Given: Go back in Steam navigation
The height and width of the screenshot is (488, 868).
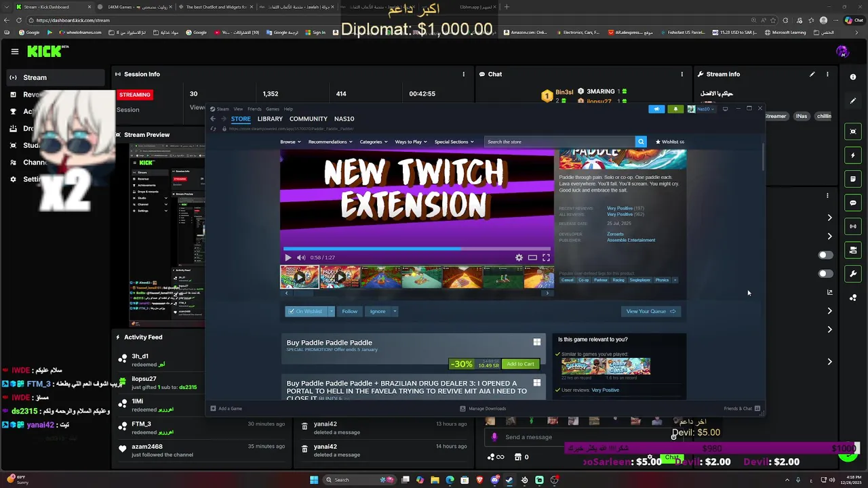Looking at the screenshot, I should tap(213, 119).
